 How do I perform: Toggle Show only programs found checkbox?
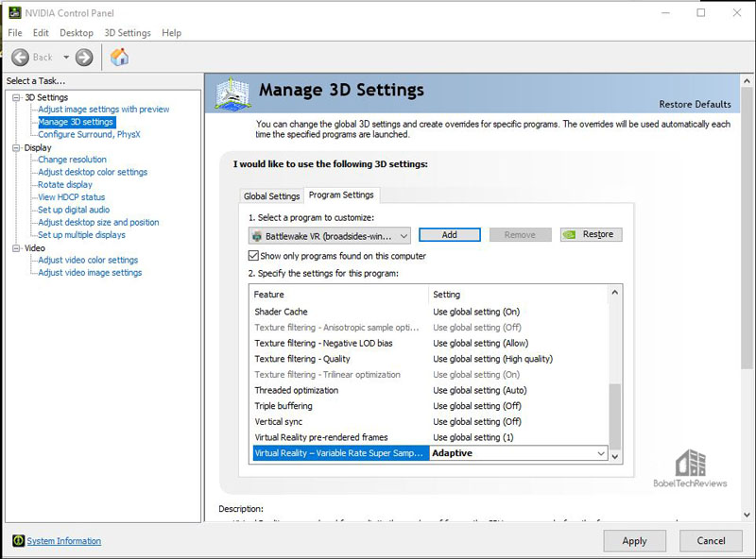(x=253, y=255)
